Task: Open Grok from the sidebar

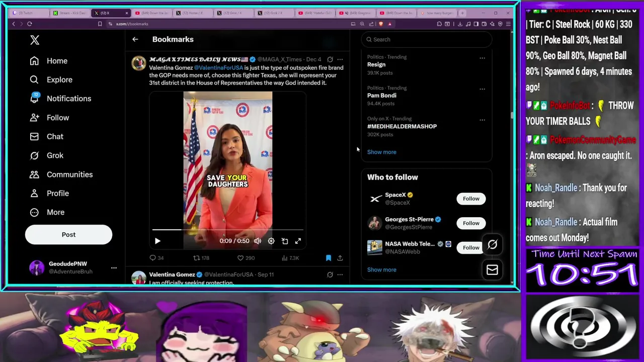Action: click(x=46, y=155)
